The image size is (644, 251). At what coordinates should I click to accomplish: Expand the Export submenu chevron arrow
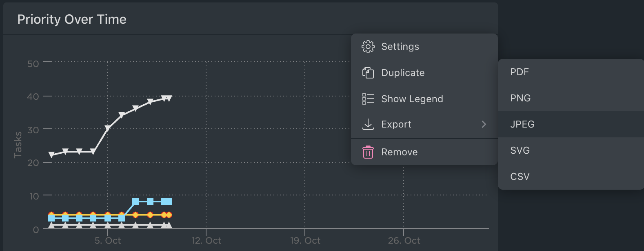484,124
